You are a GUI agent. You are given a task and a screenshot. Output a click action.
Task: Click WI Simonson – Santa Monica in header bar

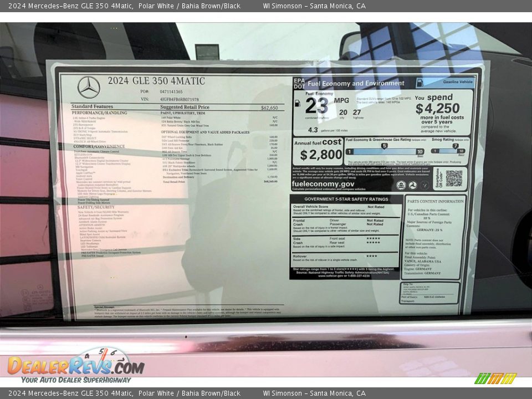click(314, 6)
